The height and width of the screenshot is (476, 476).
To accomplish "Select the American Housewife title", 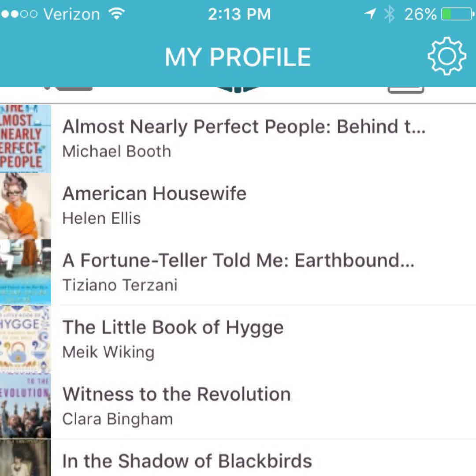I will pyautogui.click(x=154, y=193).
